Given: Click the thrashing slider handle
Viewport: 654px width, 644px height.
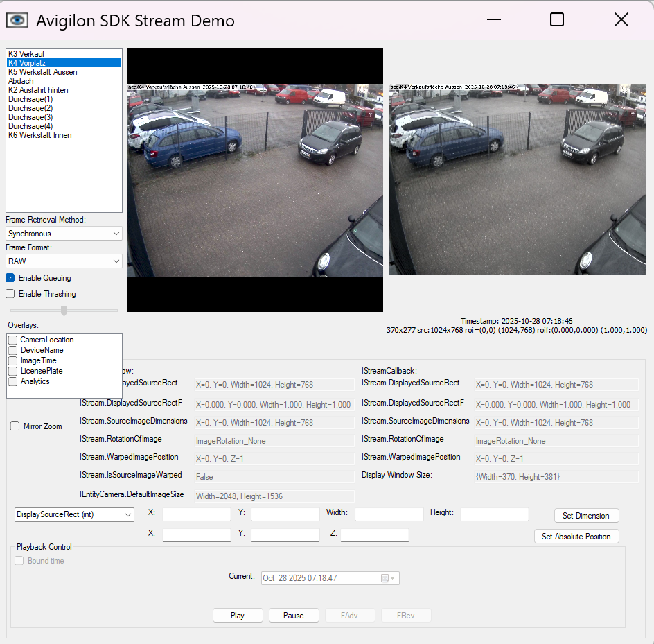Looking at the screenshot, I should click(x=64, y=311).
